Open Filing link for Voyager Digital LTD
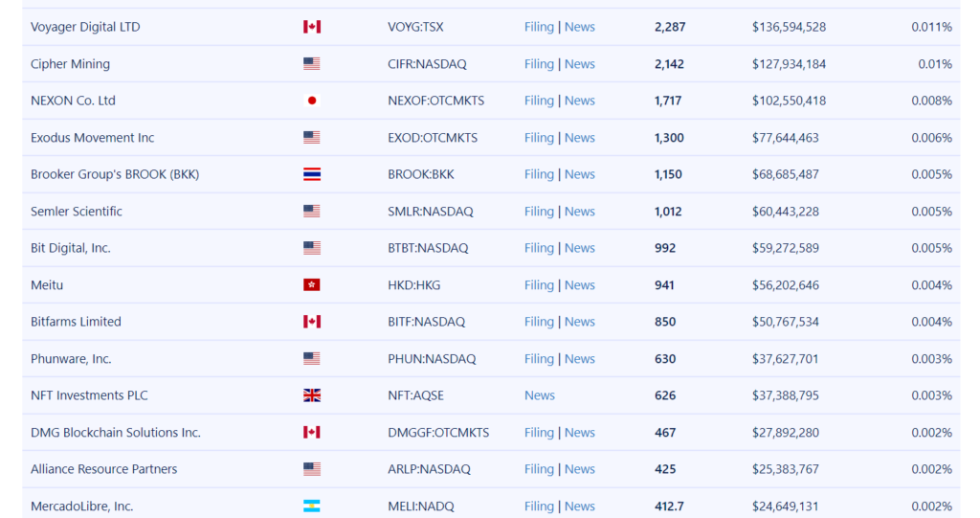The height and width of the screenshot is (518, 980). click(x=539, y=27)
